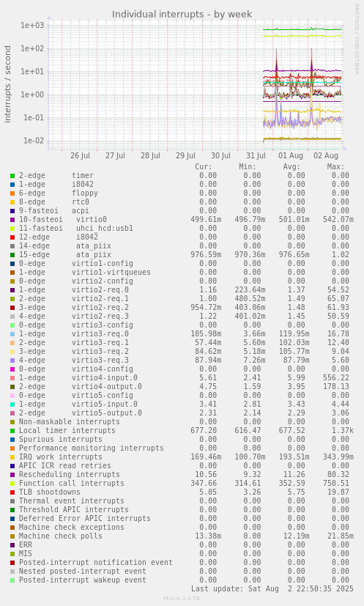Click the lavender swatch for virtio3-req.3
The height and width of the screenshot is (606, 364).
pyautogui.click(x=12, y=361)
